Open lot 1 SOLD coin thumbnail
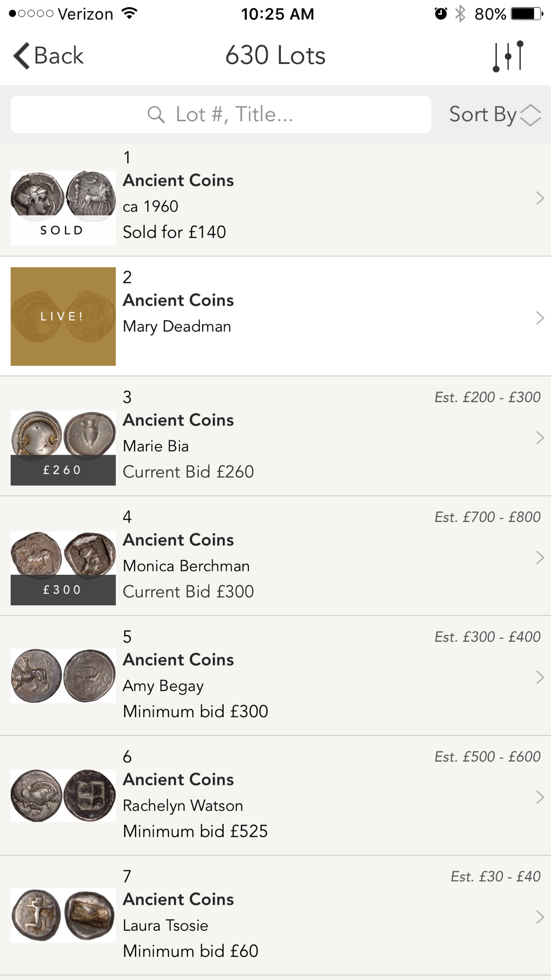551x980 pixels. click(x=63, y=207)
